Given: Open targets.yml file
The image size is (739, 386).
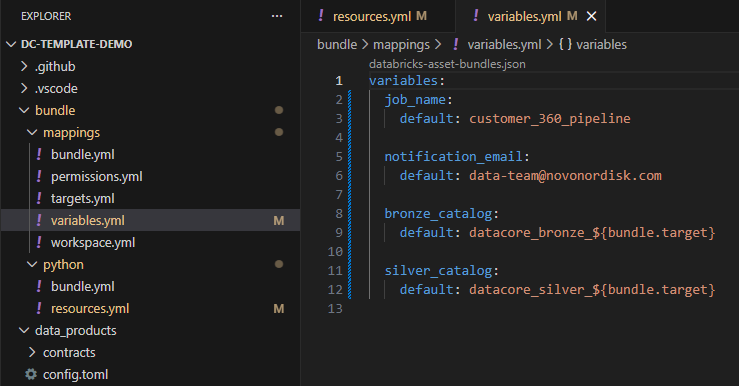Looking at the screenshot, I should 82,198.
